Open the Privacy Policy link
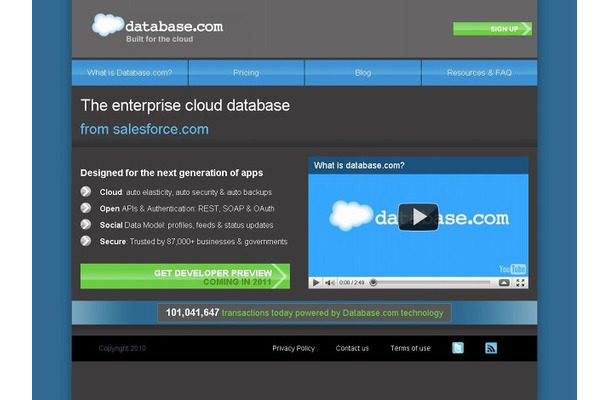The height and width of the screenshot is (400, 610). click(x=294, y=348)
